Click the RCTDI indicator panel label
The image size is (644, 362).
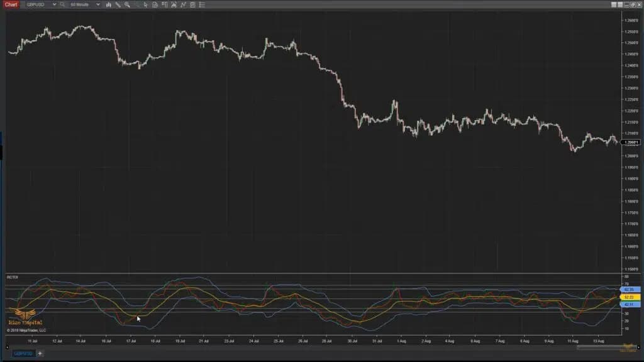[x=13, y=277]
